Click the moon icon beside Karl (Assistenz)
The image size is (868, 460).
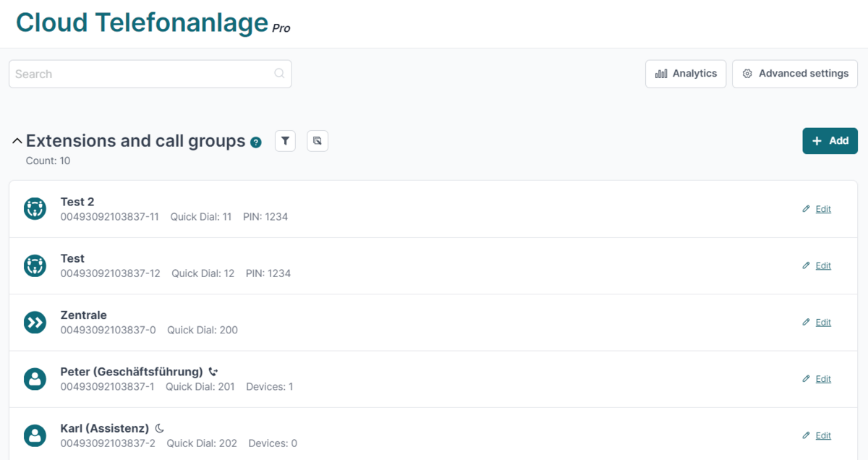pyautogui.click(x=160, y=428)
